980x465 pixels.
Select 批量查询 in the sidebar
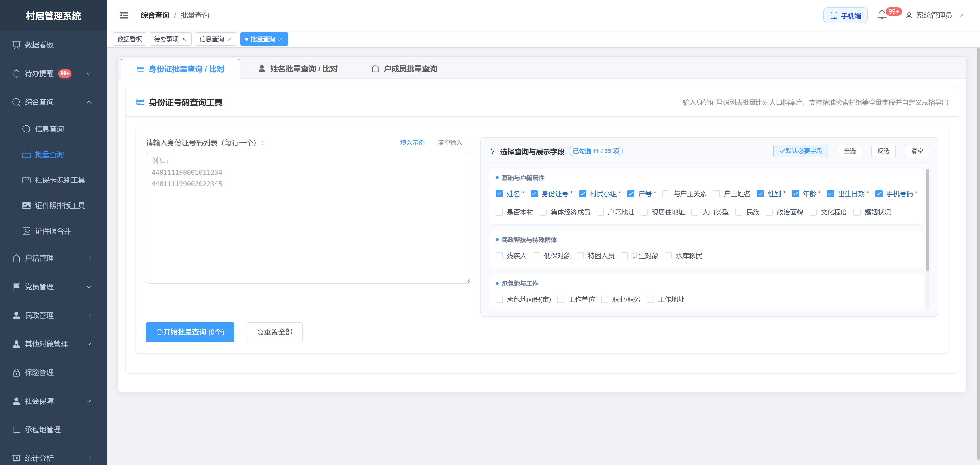pyautogui.click(x=54, y=154)
